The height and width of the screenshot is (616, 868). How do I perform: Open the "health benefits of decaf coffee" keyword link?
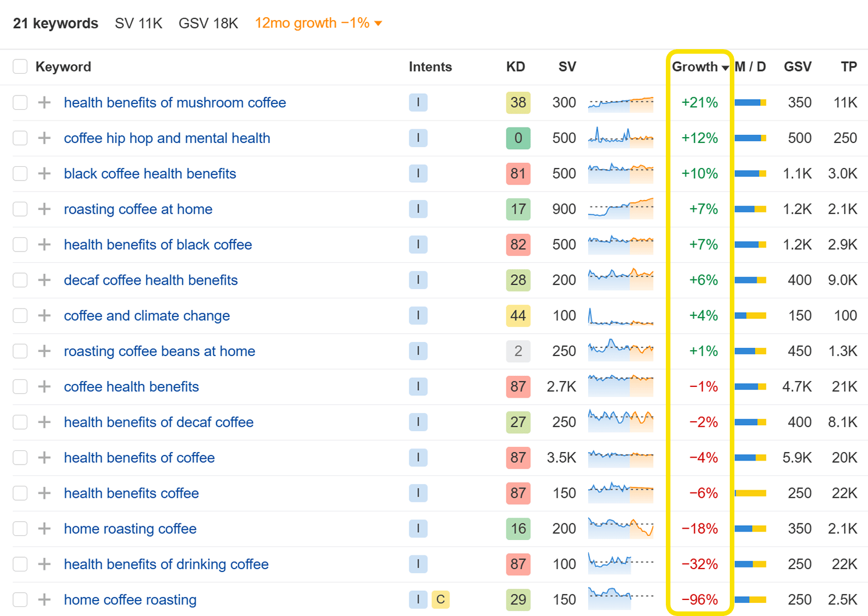coord(159,422)
